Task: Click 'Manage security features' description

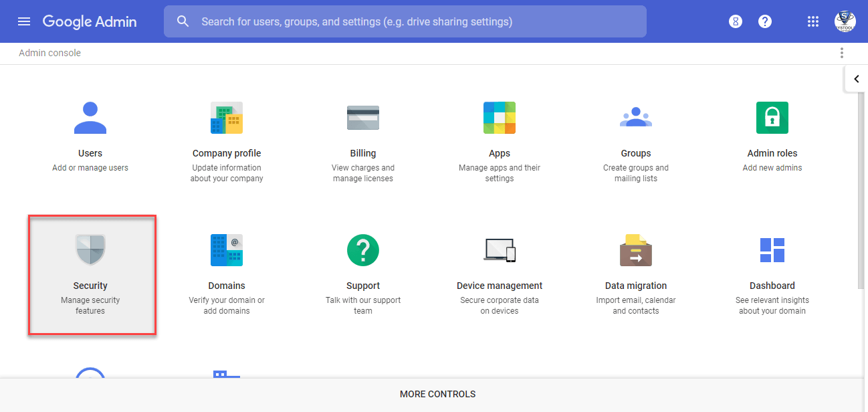Action: pyautogui.click(x=90, y=306)
